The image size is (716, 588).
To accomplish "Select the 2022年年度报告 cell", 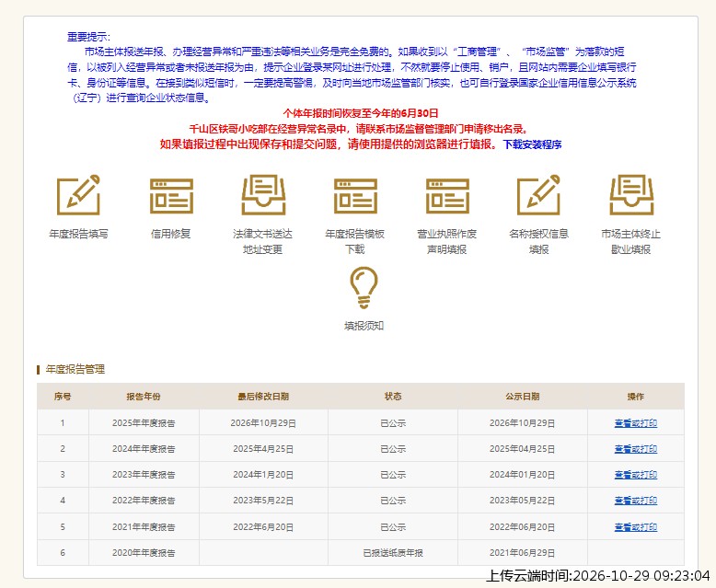I will [x=144, y=501].
